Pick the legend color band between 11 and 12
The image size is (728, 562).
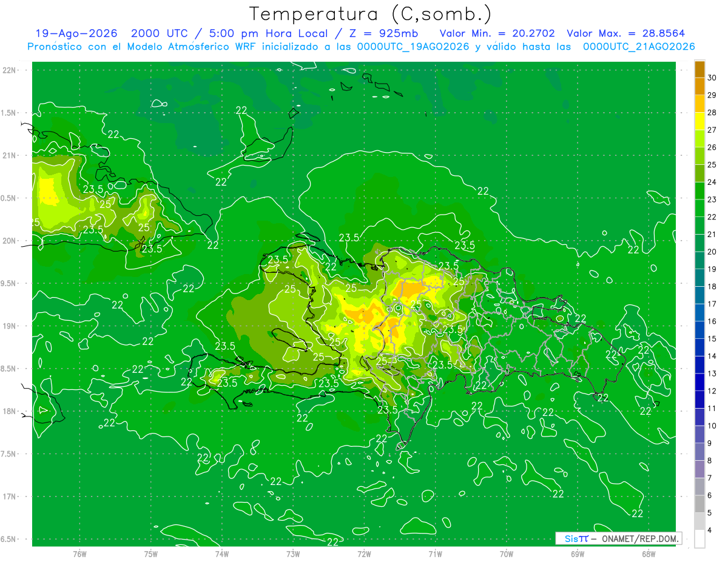coord(699,400)
